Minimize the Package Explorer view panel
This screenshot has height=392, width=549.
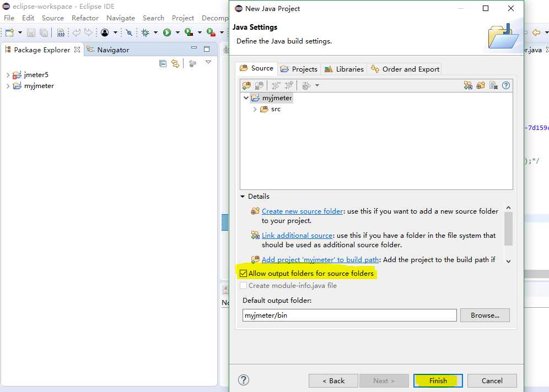pyautogui.click(x=194, y=47)
